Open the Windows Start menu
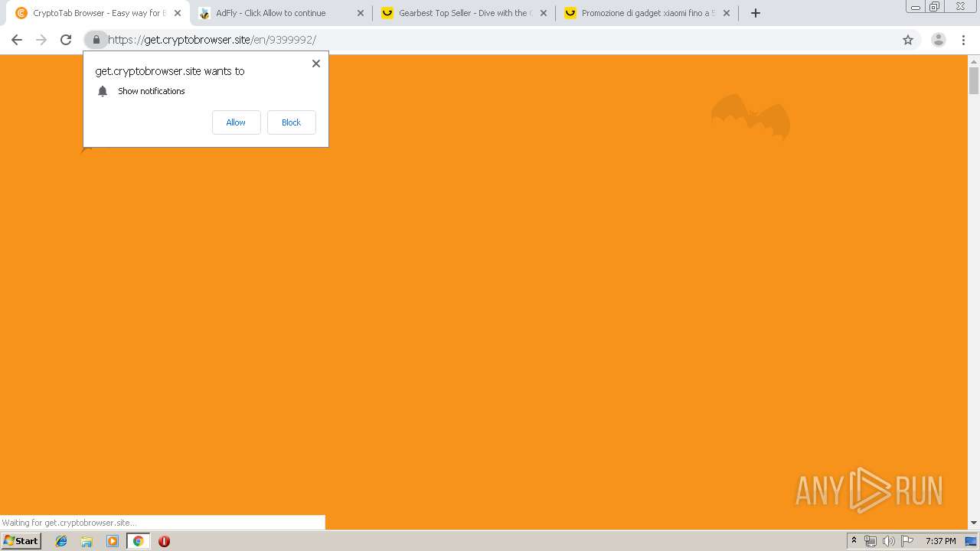The width and height of the screenshot is (980, 551). (21, 540)
